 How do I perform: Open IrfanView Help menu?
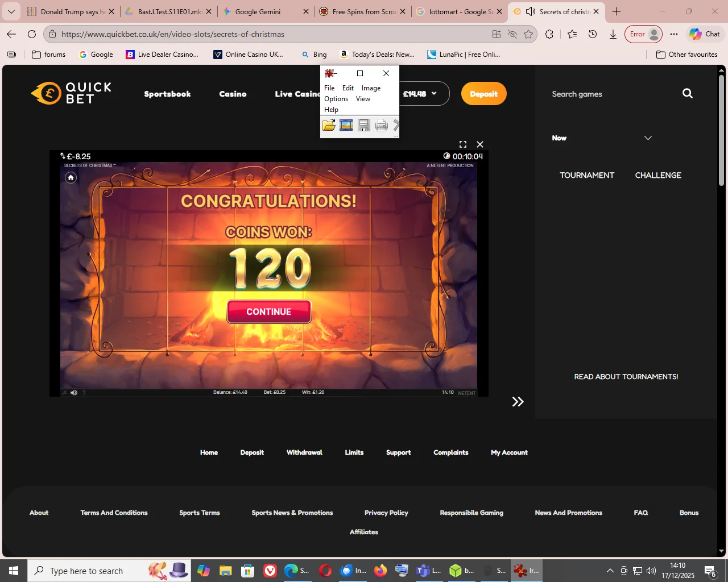point(331,110)
